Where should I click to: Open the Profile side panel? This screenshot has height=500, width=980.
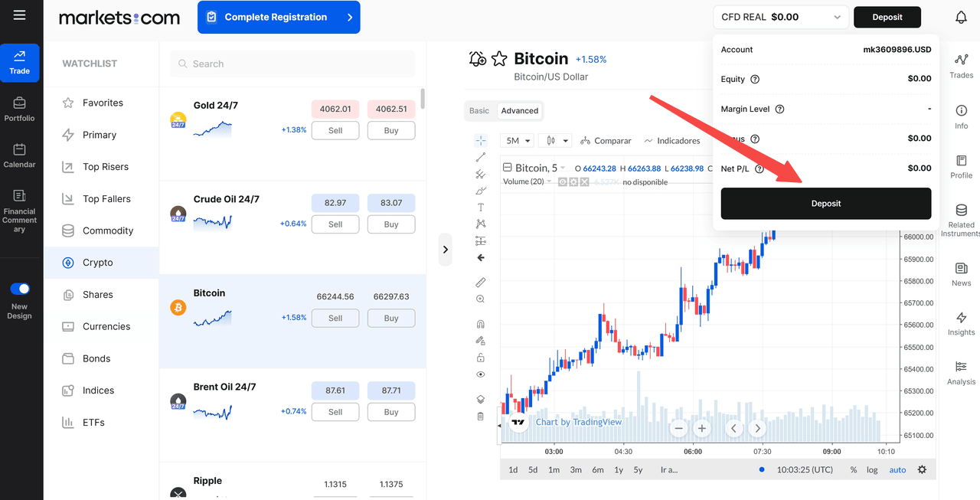pyautogui.click(x=962, y=166)
